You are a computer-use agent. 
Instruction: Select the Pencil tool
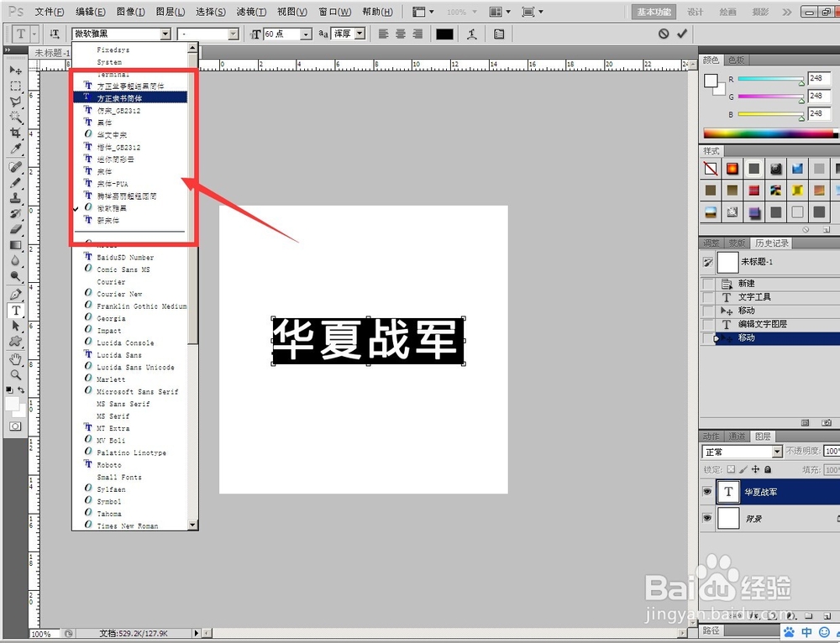click(15, 182)
